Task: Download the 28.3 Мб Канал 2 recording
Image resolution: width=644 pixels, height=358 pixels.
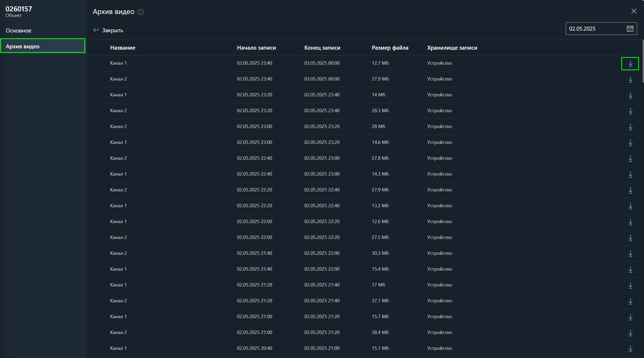Action: pos(630,111)
